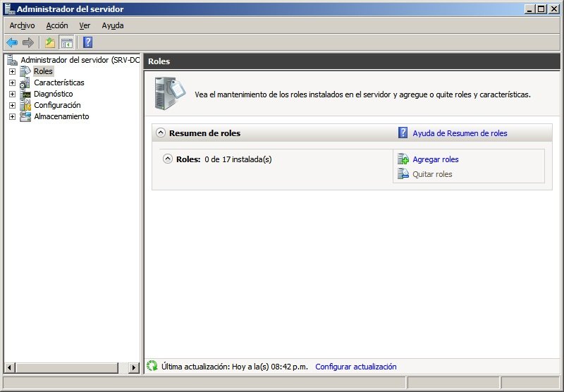Click the Roles node icon in tree
The image size is (564, 392).
(25, 71)
